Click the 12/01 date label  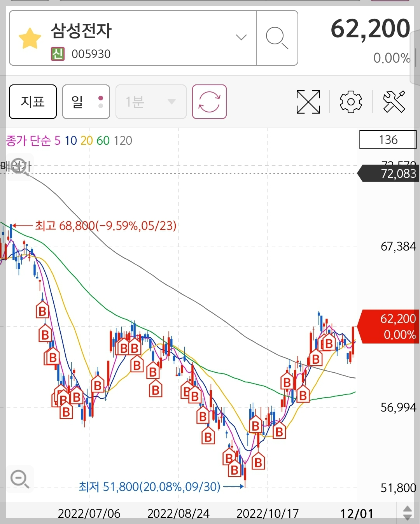(x=357, y=513)
